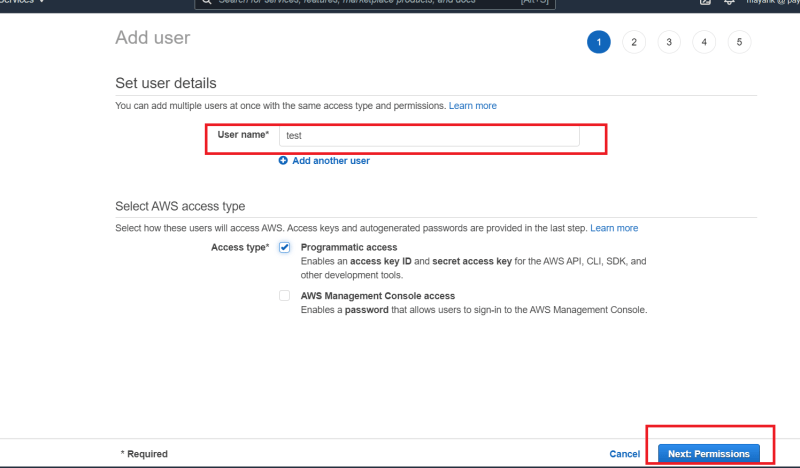Open the account menu at top right
Screen dimensions: 800x468
(x=772, y=2)
